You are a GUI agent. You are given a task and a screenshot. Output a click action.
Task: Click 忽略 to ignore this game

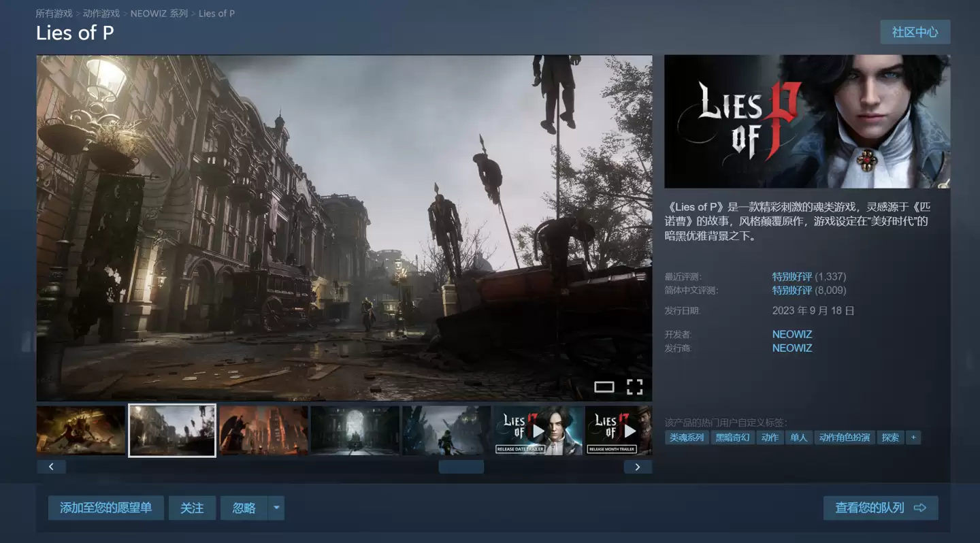pyautogui.click(x=244, y=508)
